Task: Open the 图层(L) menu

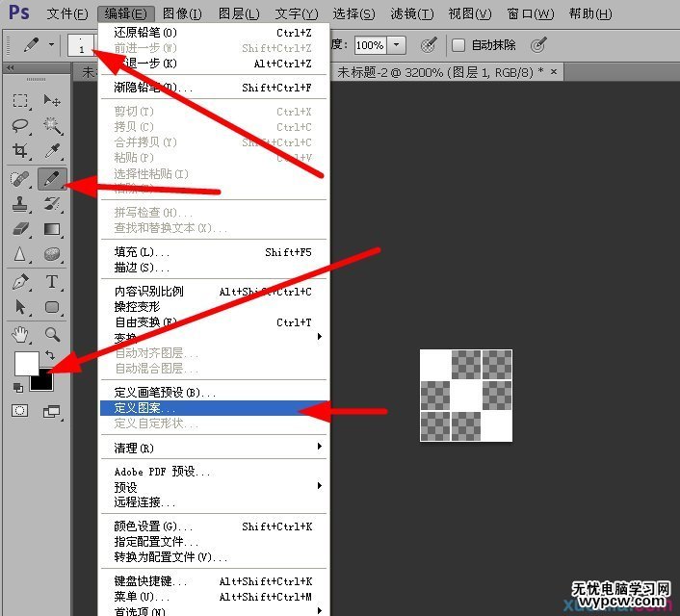Action: point(239,13)
